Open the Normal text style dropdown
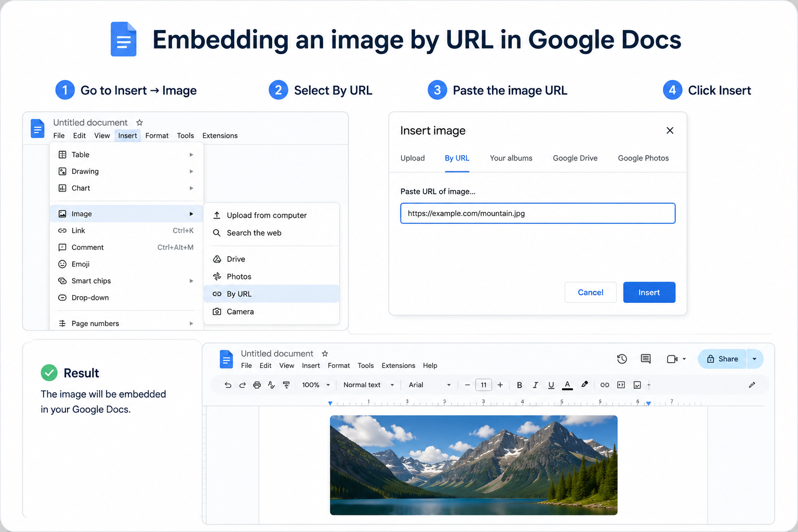 (x=369, y=385)
